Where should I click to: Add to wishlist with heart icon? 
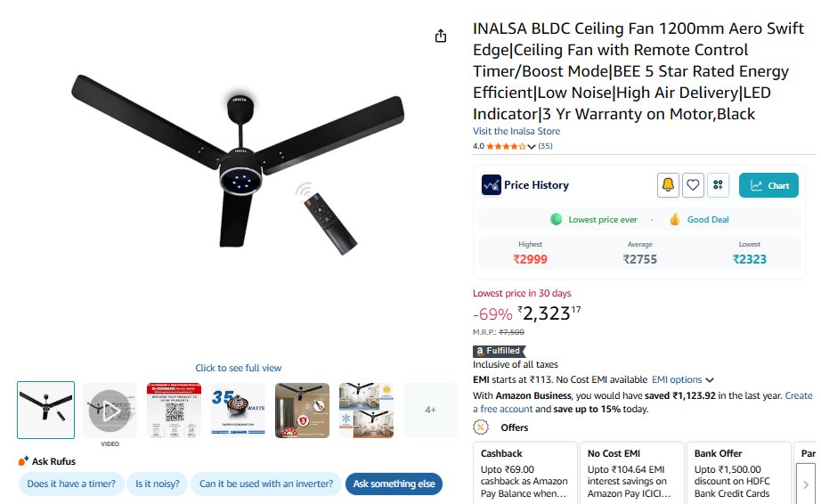click(693, 185)
